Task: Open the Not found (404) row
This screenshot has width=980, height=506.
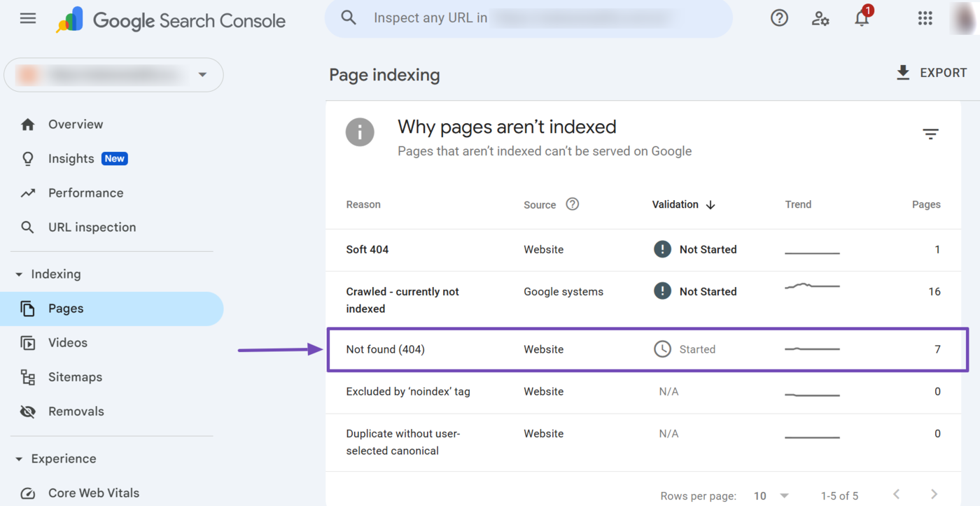Action: pyautogui.click(x=386, y=349)
